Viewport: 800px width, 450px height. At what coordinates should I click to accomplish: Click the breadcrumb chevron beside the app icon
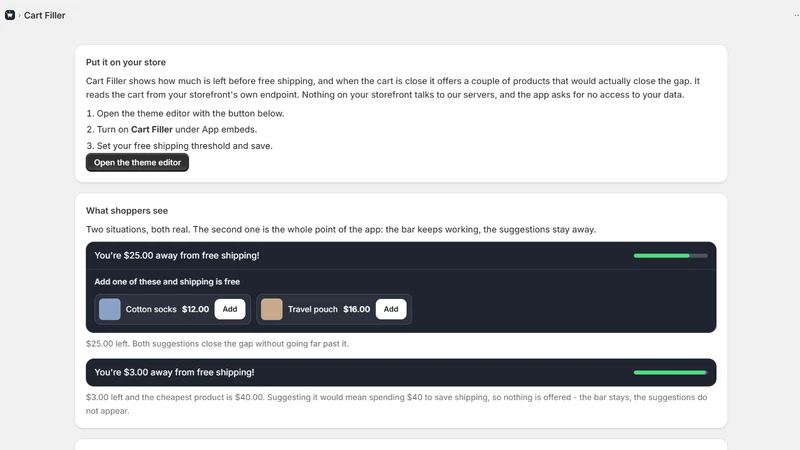pos(19,15)
